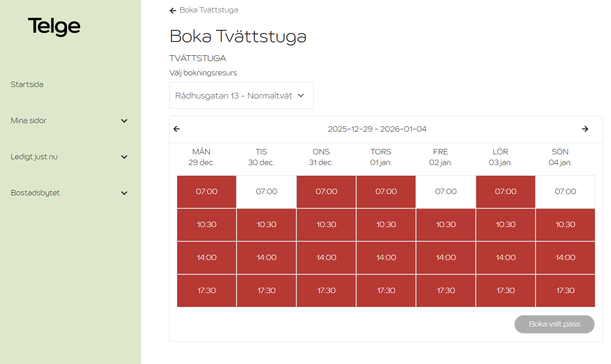Open the Rådhusgatan 13 resource dropdown
Screen dimensions: 611x364
click(241, 95)
